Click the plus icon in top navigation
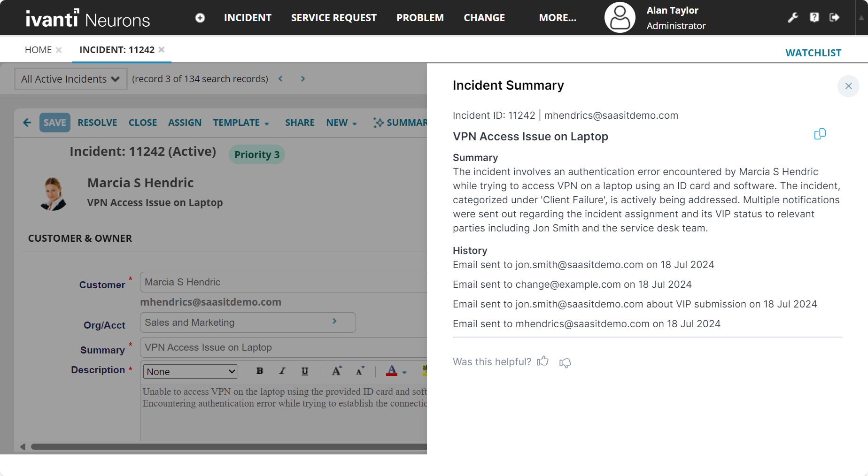 (200, 18)
